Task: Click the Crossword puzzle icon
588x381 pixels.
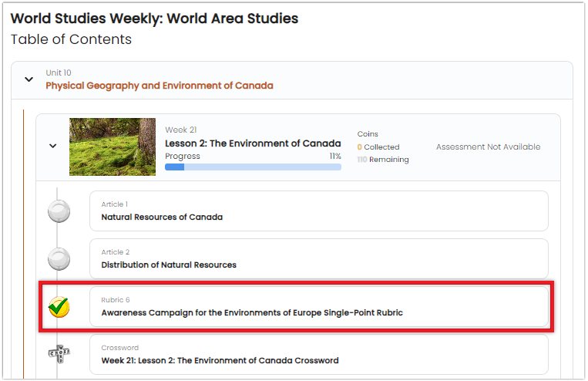Action: (x=59, y=353)
